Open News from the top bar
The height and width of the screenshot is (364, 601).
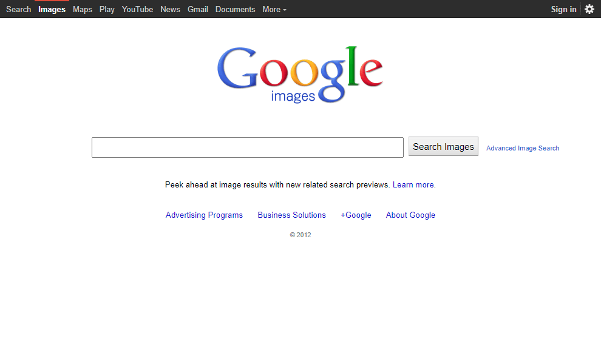(x=170, y=9)
